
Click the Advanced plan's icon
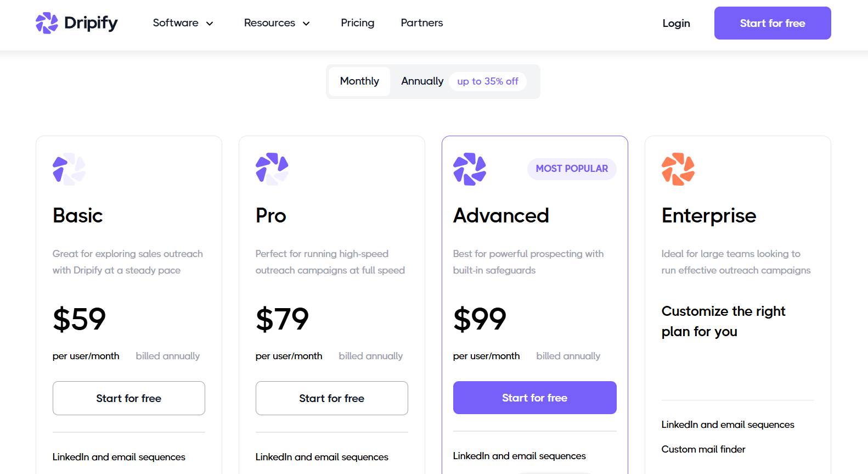(x=469, y=169)
